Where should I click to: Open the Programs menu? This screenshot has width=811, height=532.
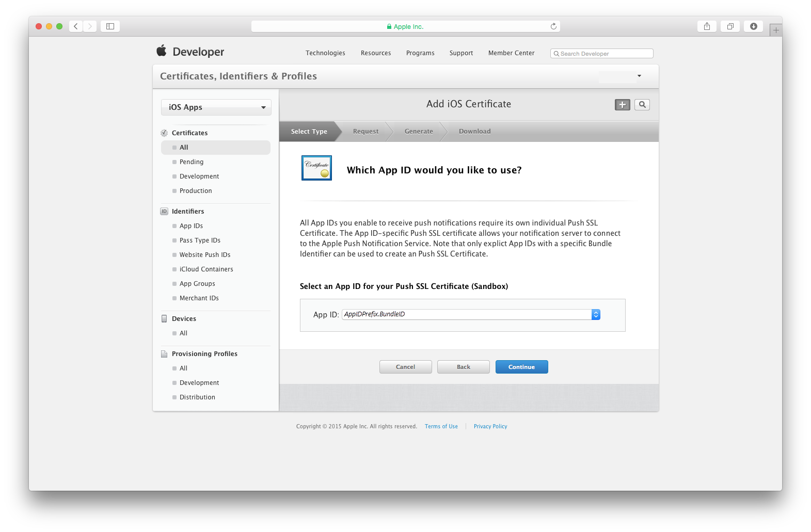[x=420, y=53]
